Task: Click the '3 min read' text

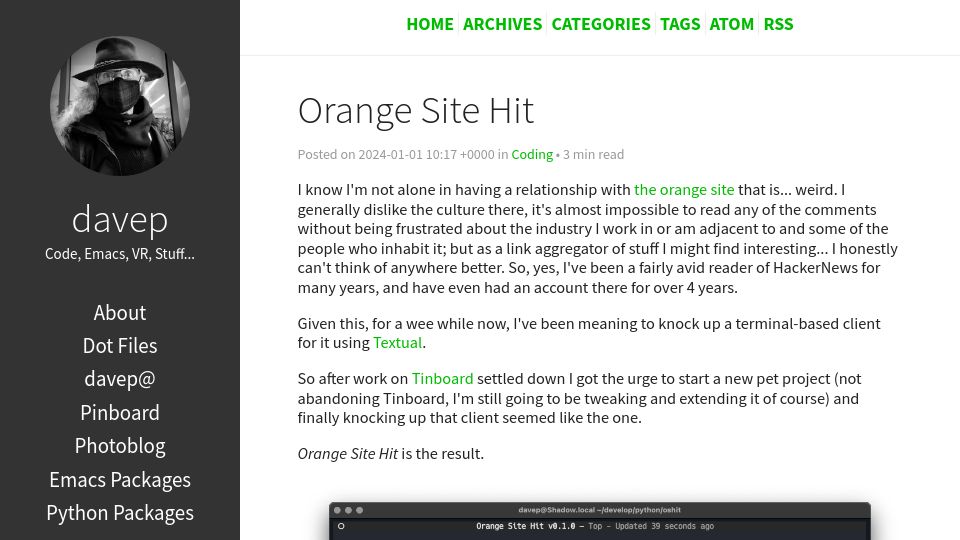Action: 593,154
